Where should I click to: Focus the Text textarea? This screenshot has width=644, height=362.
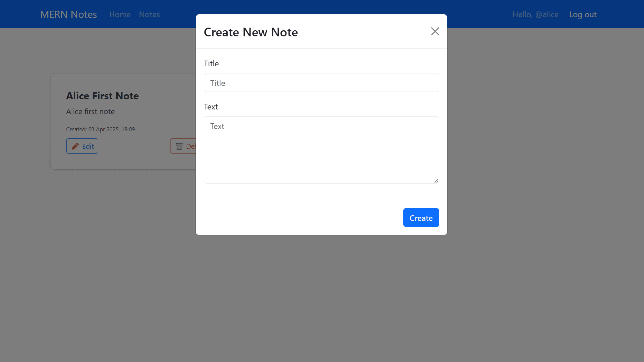[x=321, y=150]
